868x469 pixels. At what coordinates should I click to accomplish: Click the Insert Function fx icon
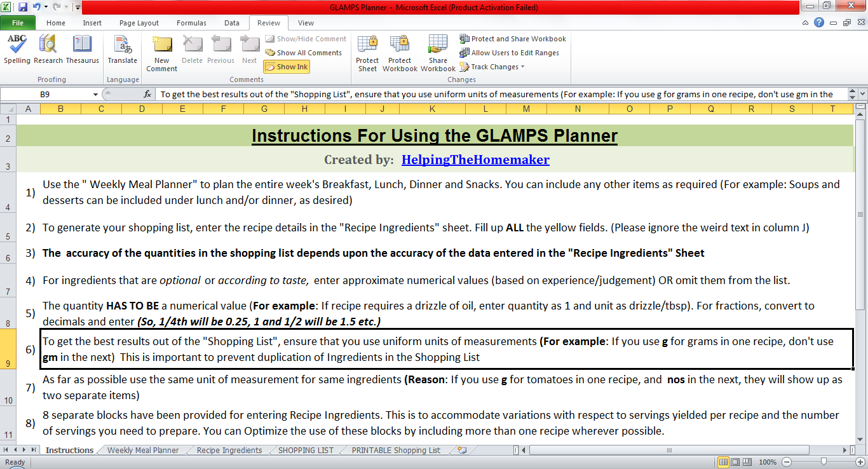147,94
